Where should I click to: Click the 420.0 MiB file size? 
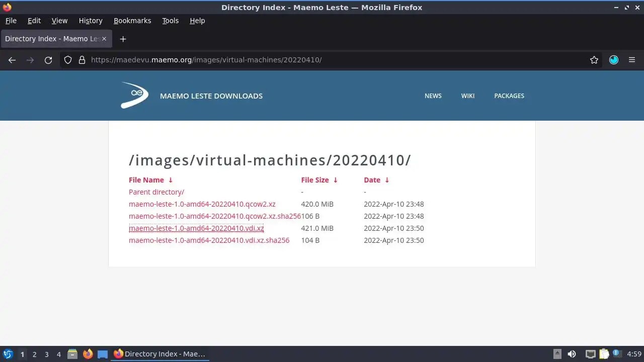pyautogui.click(x=317, y=204)
